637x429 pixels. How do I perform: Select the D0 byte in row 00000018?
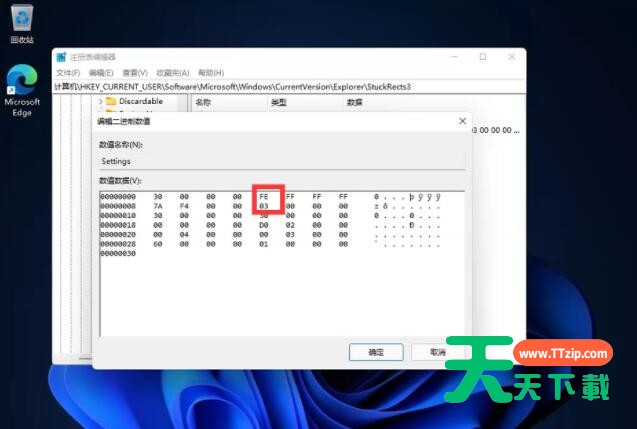264,225
